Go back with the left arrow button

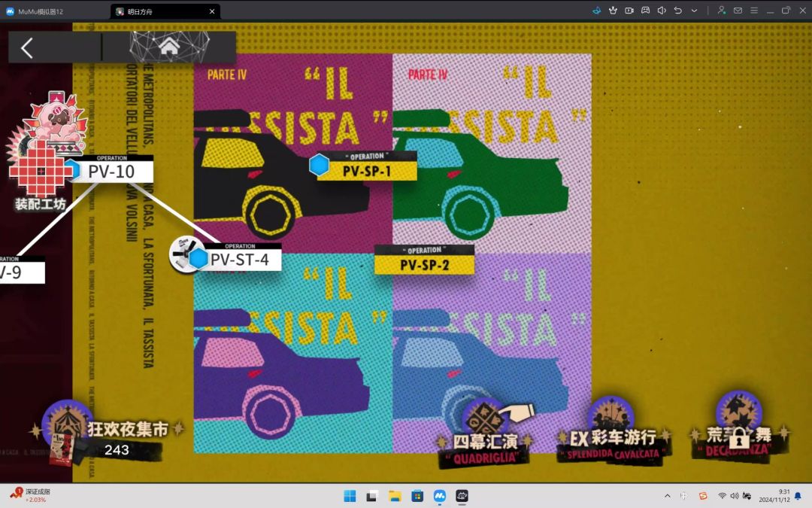point(27,48)
